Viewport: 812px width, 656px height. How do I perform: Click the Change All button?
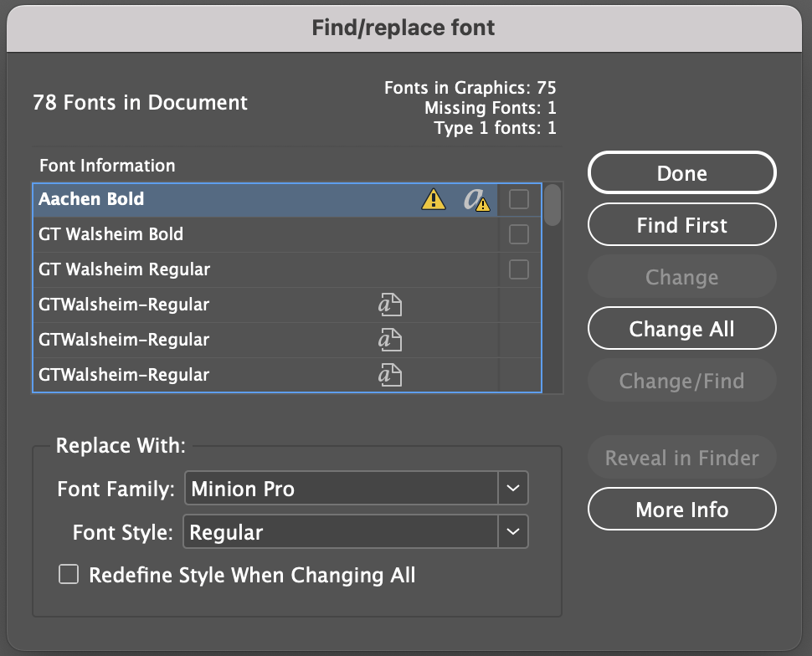click(x=681, y=329)
